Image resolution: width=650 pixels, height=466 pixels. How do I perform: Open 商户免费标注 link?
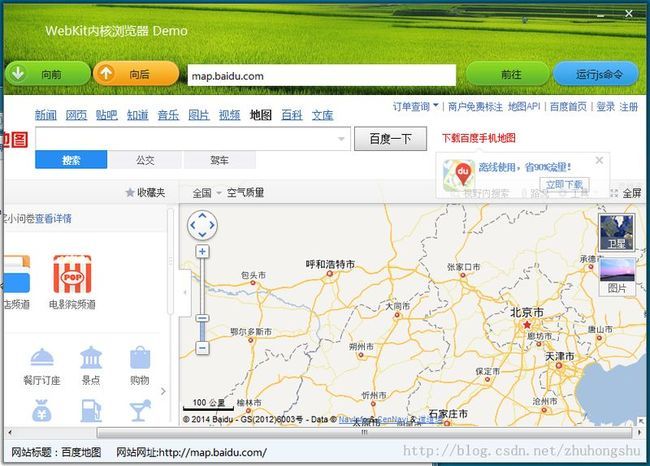[x=475, y=107]
